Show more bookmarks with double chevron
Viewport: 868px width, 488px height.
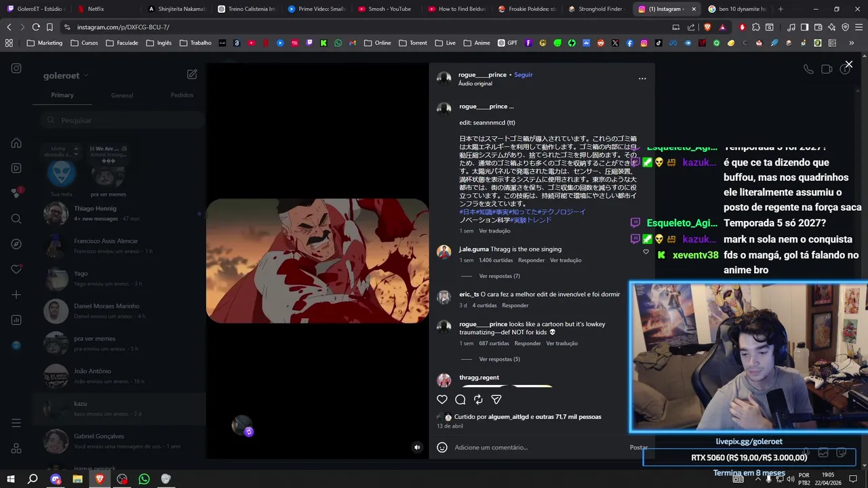coord(852,43)
